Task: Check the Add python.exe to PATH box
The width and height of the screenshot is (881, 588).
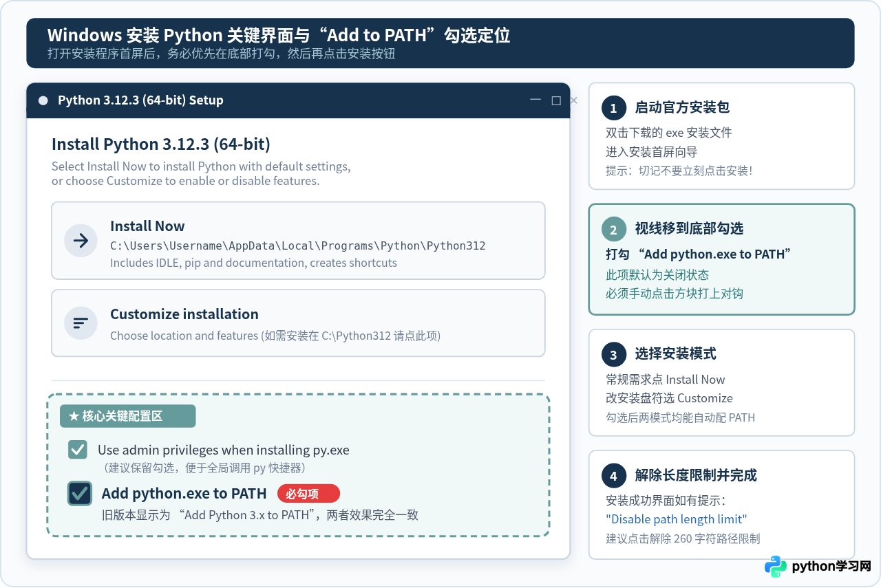Action: [x=80, y=493]
